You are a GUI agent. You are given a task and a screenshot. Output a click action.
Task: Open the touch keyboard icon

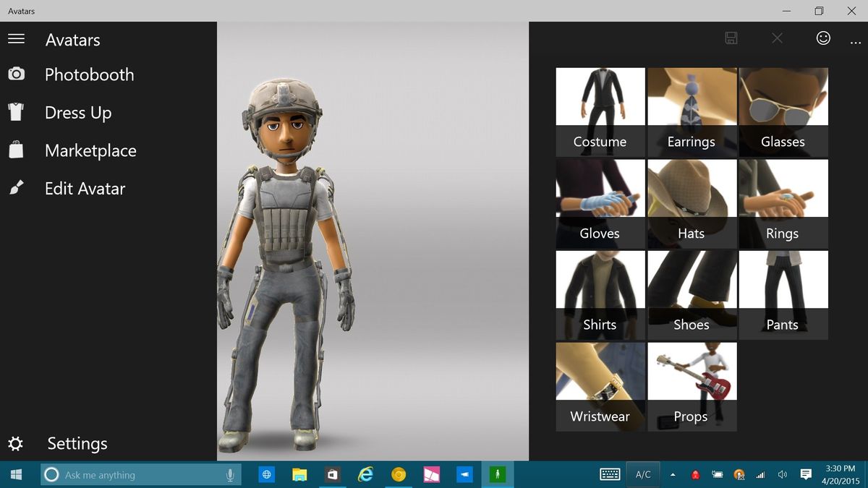pyautogui.click(x=610, y=474)
